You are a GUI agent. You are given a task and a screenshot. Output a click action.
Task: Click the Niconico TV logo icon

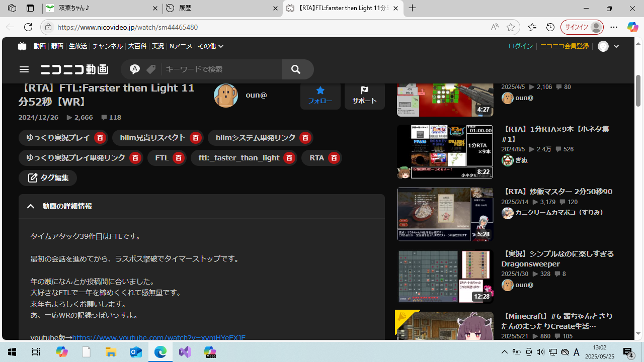(x=22, y=46)
